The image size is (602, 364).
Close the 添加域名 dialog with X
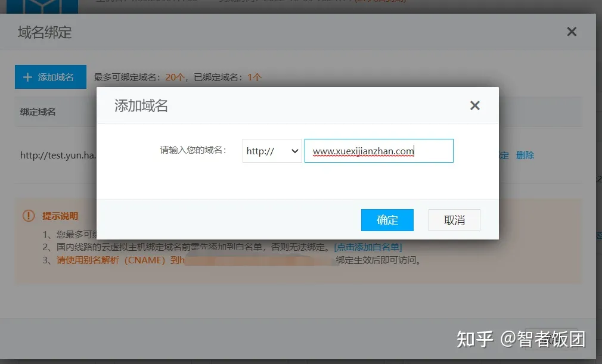click(474, 105)
